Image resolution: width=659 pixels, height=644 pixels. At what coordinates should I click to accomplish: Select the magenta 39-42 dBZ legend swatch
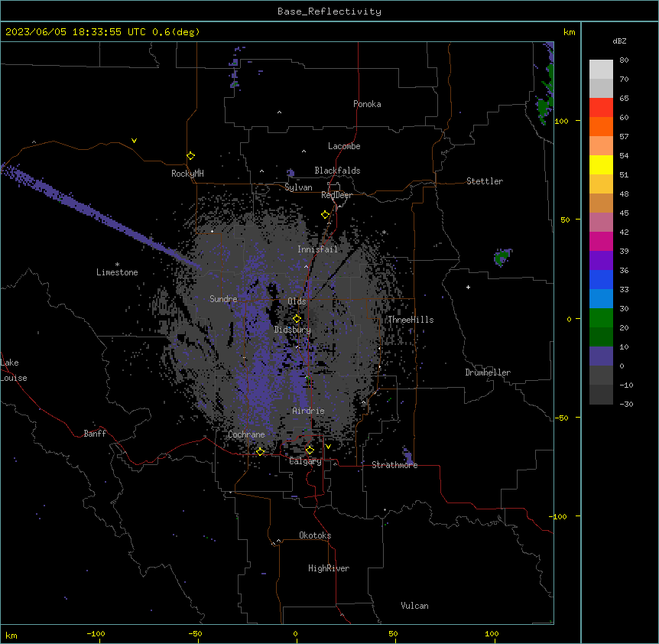pyautogui.click(x=601, y=241)
